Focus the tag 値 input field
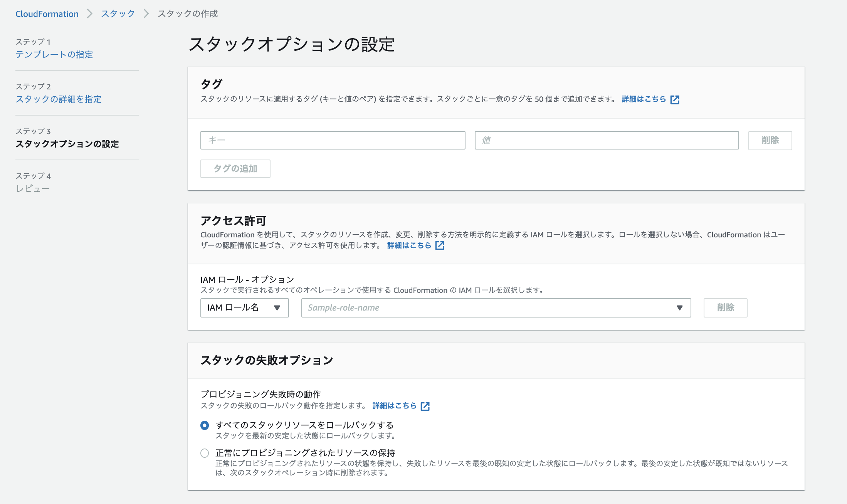Image resolution: width=847 pixels, height=504 pixels. [x=607, y=140]
